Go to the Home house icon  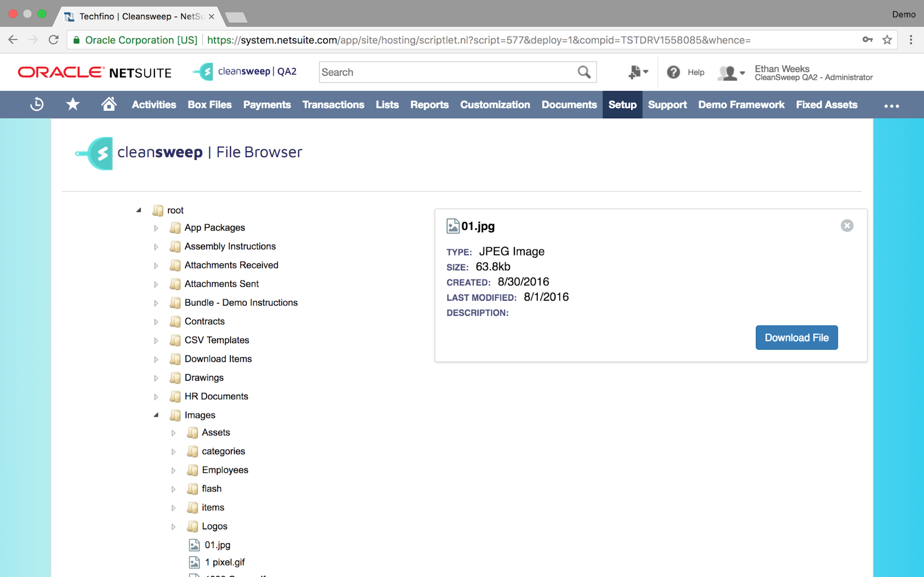(x=109, y=104)
